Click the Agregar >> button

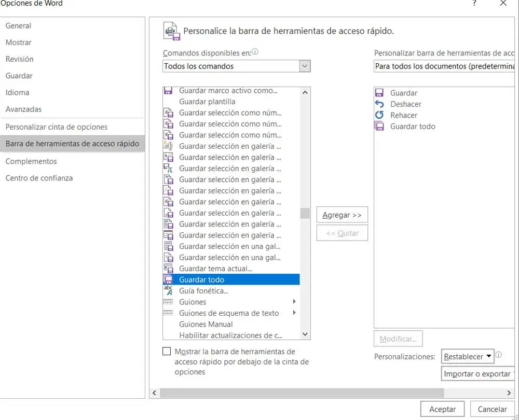pyautogui.click(x=342, y=215)
